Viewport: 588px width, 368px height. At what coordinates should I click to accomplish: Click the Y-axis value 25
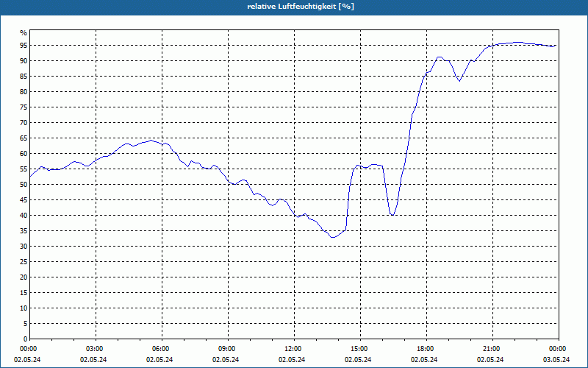coord(24,262)
